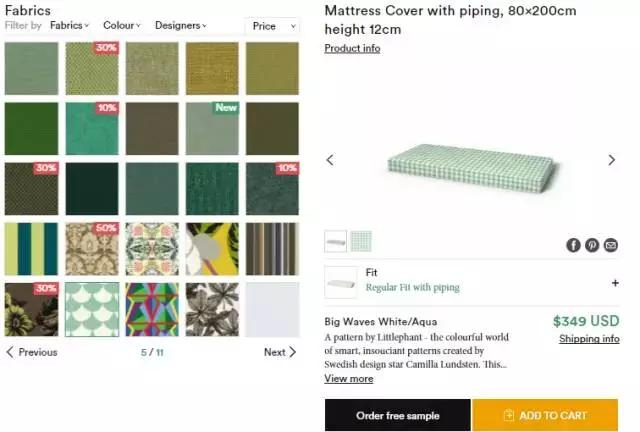
Task: Go to Next fabrics page
Action: point(280,352)
